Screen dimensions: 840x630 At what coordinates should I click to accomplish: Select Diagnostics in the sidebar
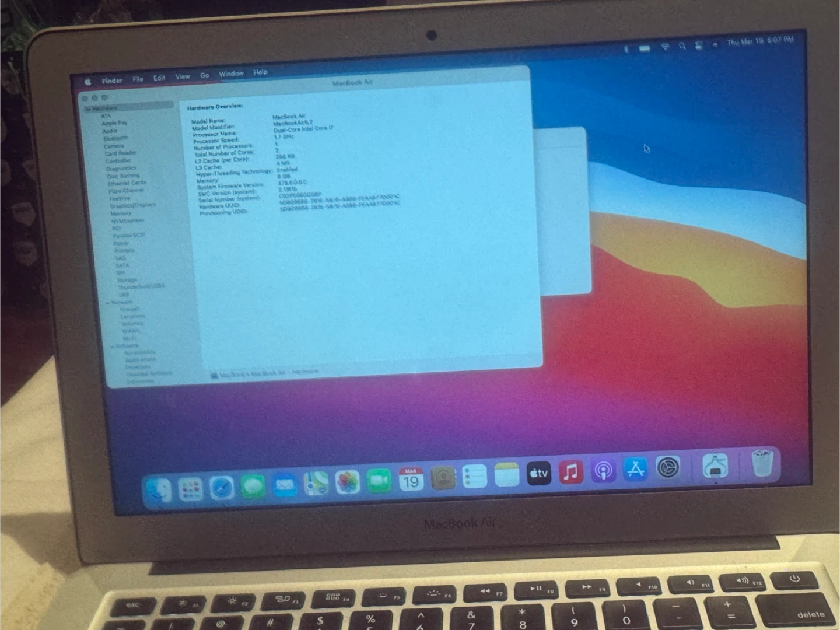[x=121, y=168]
